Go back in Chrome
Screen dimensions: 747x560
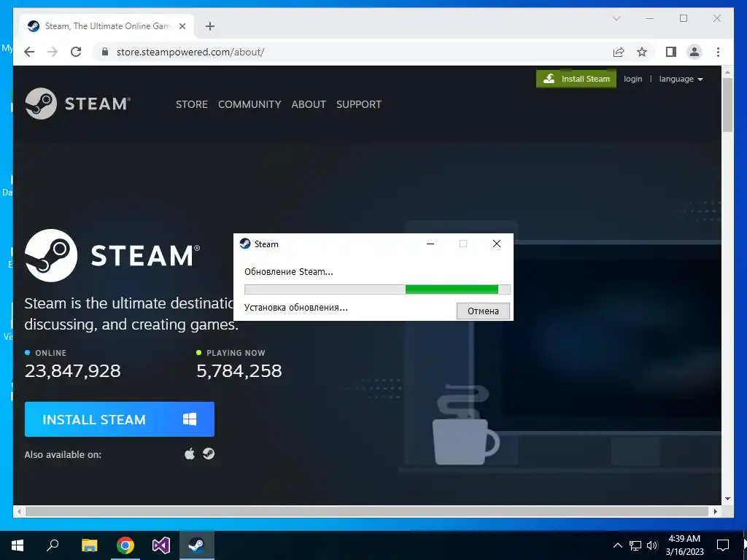tap(29, 52)
